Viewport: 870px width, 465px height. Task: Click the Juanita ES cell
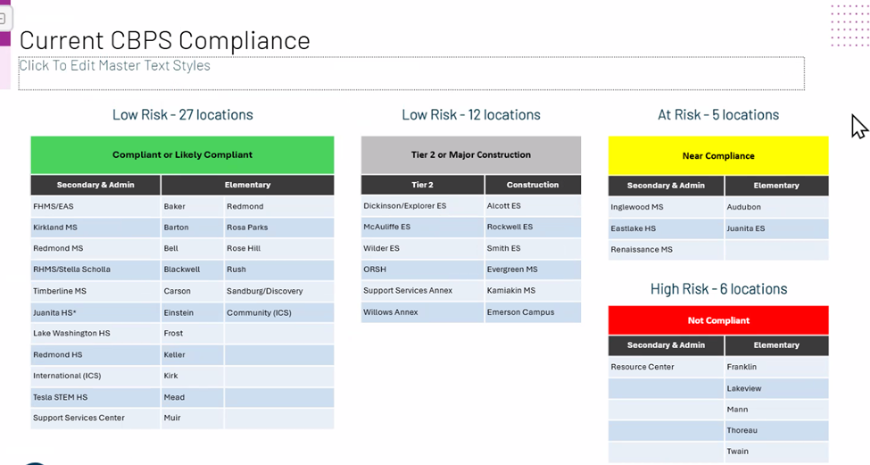(746, 229)
